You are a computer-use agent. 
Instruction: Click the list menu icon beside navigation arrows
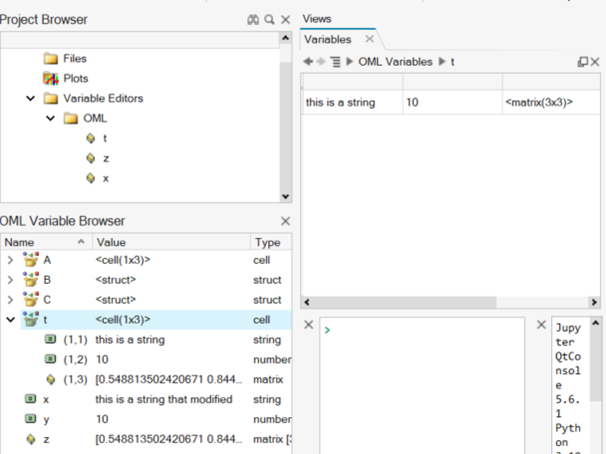(336, 62)
